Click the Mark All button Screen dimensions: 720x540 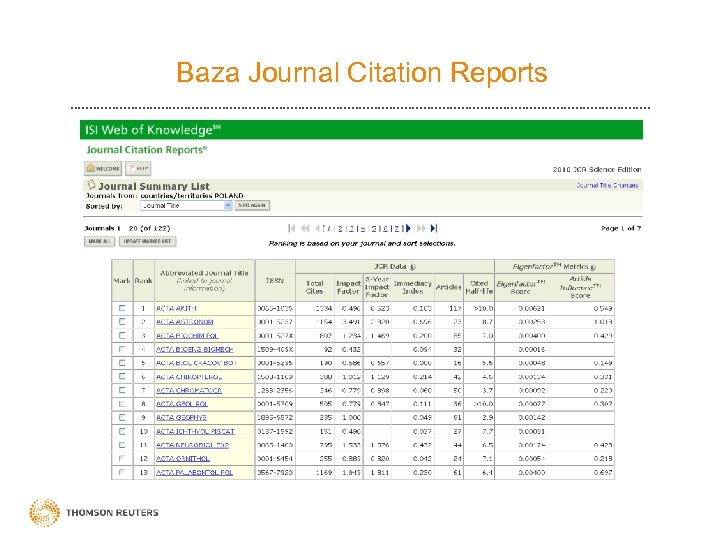(99, 241)
